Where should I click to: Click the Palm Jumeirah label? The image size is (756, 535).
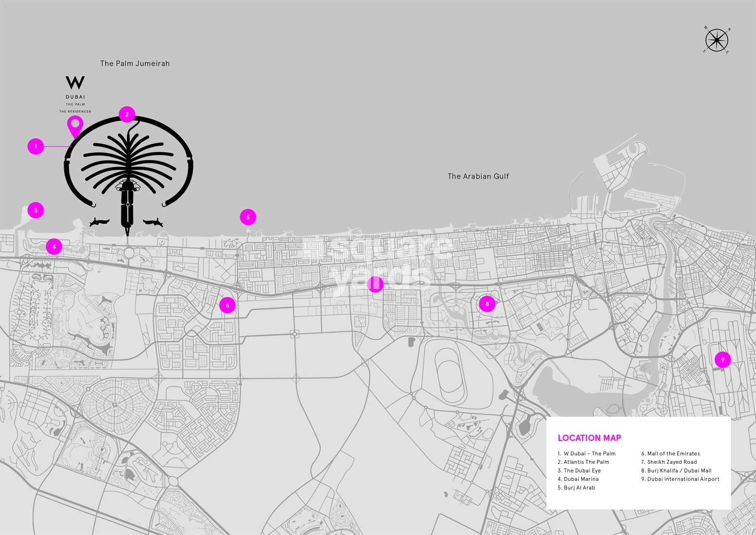(135, 63)
